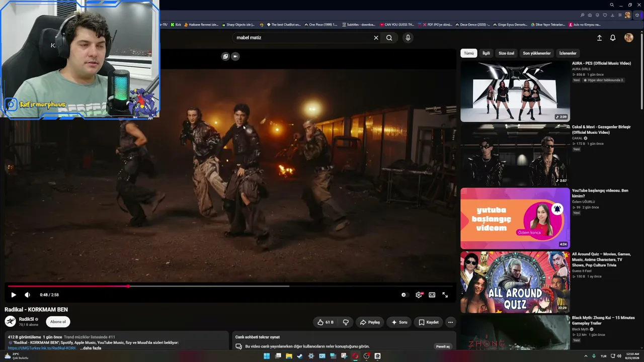The width and height of the screenshot is (644, 362).
Task: Select the "İzlenenler" filter chip
Action: [568, 53]
